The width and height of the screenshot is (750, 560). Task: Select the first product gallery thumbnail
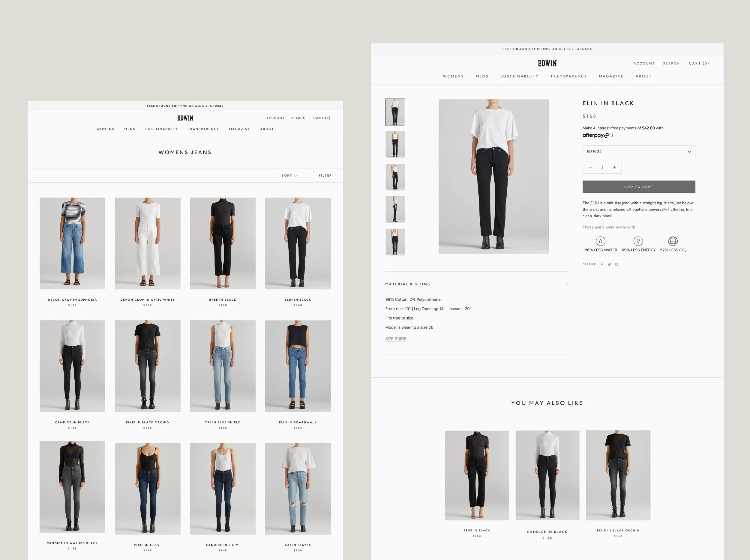click(395, 112)
